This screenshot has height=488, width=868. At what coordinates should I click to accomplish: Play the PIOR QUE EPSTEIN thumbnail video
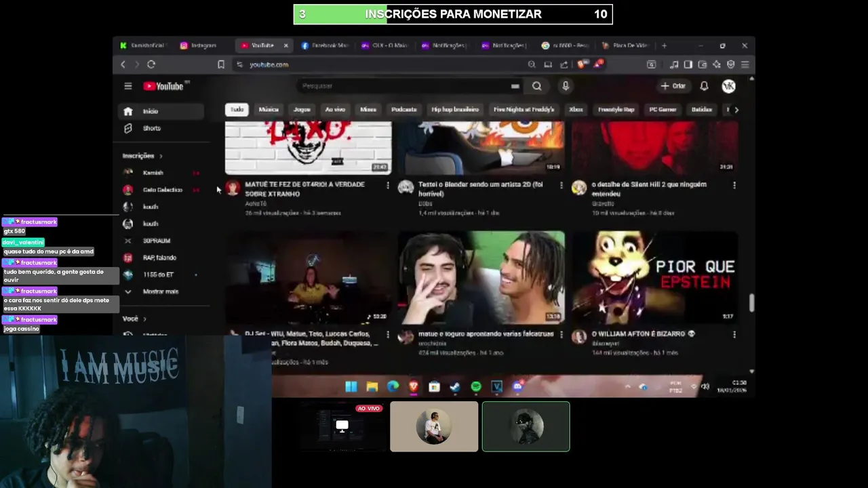[654, 277]
